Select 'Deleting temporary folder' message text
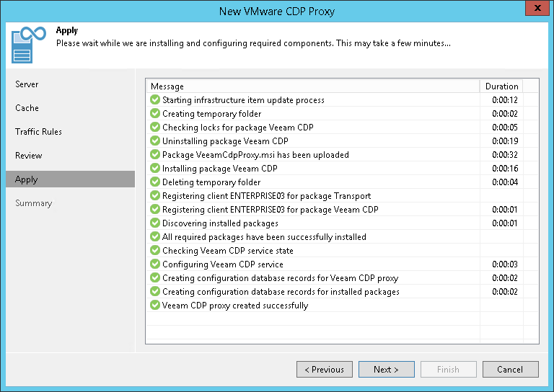 click(x=211, y=182)
